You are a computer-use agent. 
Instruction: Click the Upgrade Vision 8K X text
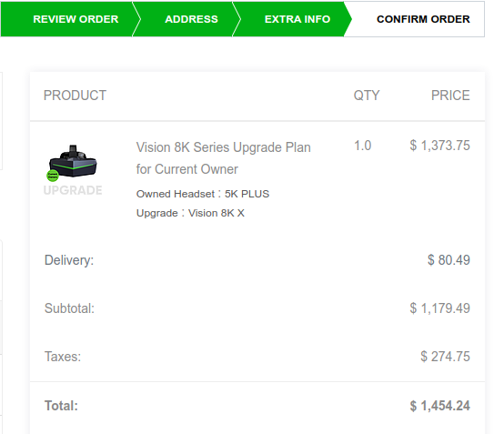[x=190, y=213]
